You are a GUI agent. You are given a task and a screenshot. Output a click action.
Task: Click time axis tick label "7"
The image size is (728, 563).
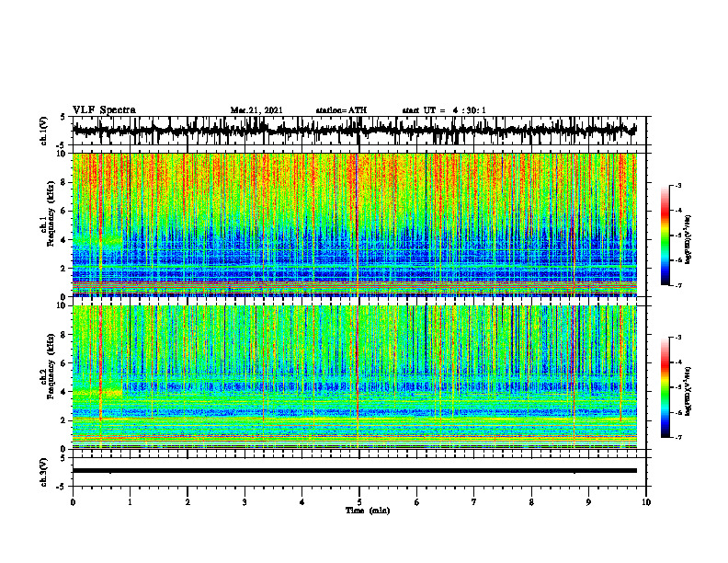474,502
